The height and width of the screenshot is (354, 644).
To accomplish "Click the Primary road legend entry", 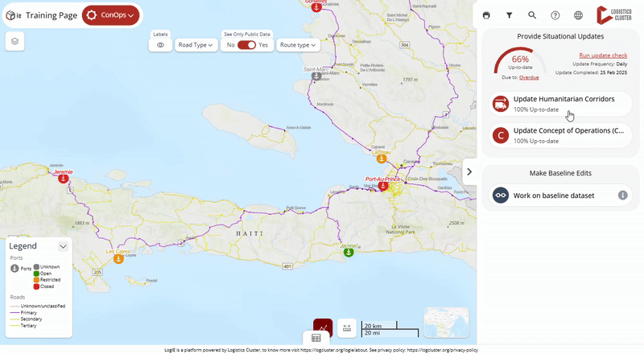I will [23, 313].
